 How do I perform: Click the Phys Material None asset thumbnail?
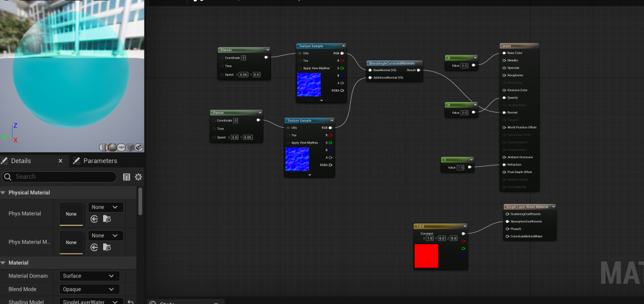(x=71, y=213)
